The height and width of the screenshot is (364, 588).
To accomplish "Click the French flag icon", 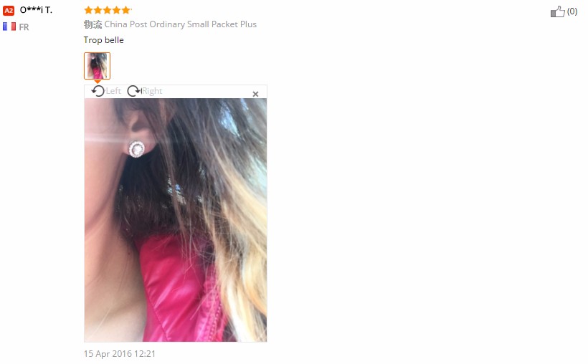I will (x=9, y=27).
